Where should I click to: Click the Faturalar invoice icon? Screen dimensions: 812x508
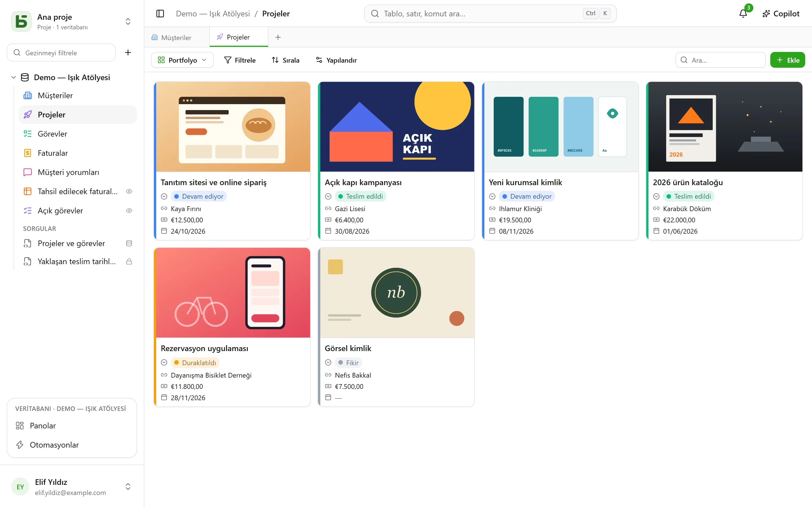pos(28,153)
